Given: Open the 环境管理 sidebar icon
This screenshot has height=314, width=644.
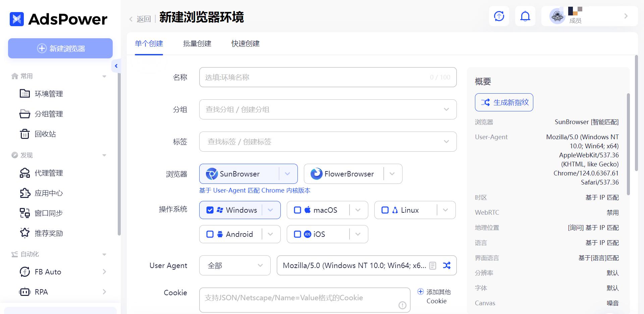Looking at the screenshot, I should coord(25,94).
